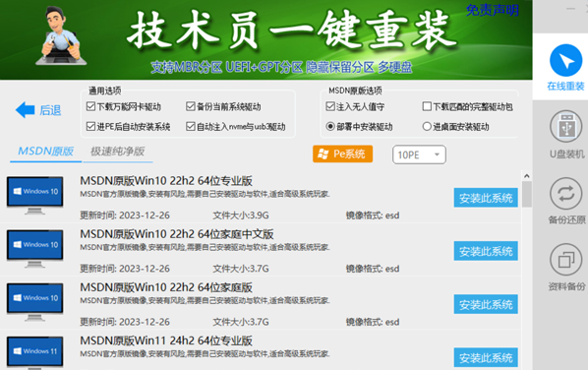Image resolution: width=588 pixels, height=370 pixels.
Task: Enable 下载匹配的完整驱动包 checkbox
Action: click(x=427, y=106)
